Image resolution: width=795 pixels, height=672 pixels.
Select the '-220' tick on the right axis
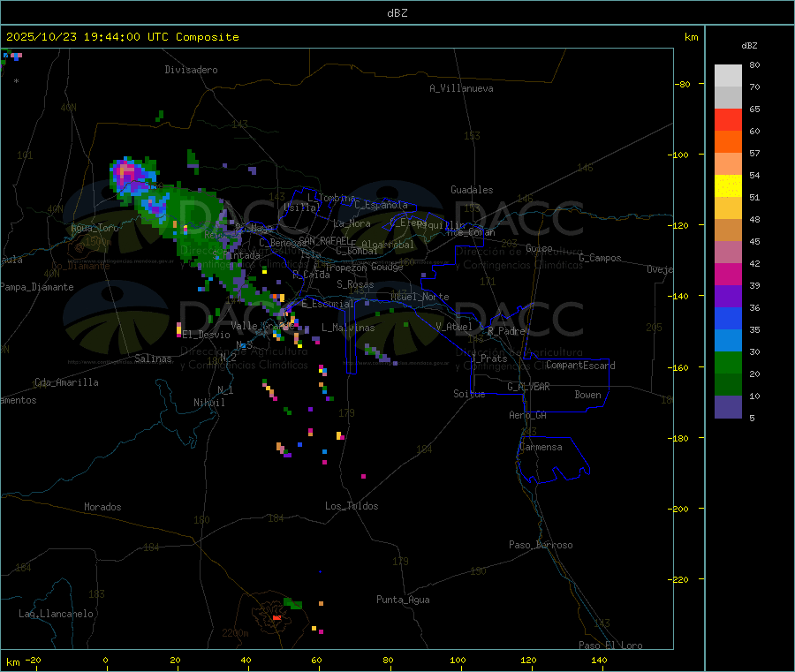tap(680, 579)
